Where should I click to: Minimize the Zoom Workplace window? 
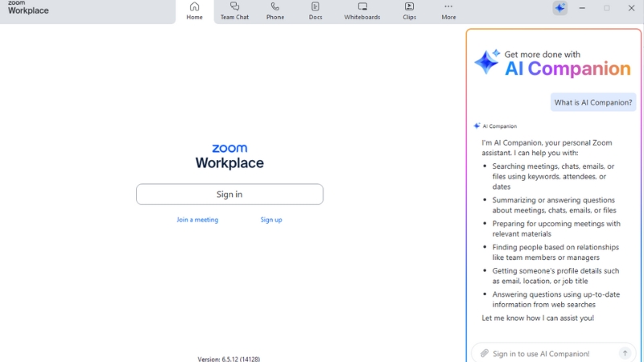(x=582, y=8)
